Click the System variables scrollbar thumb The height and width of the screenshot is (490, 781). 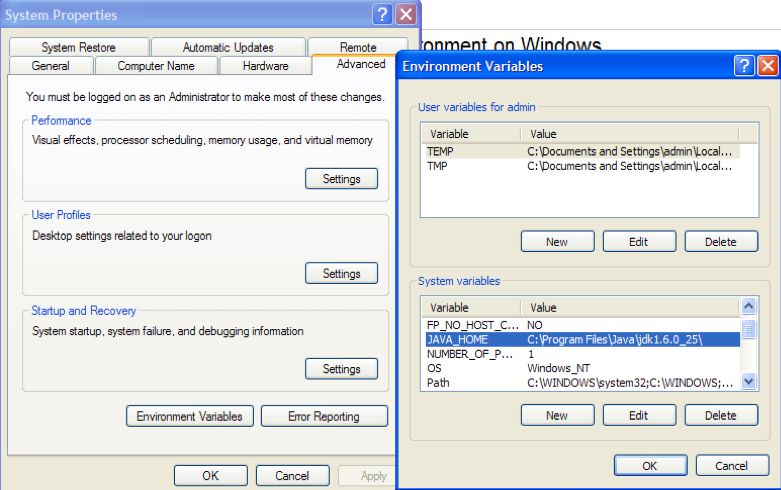(x=749, y=329)
